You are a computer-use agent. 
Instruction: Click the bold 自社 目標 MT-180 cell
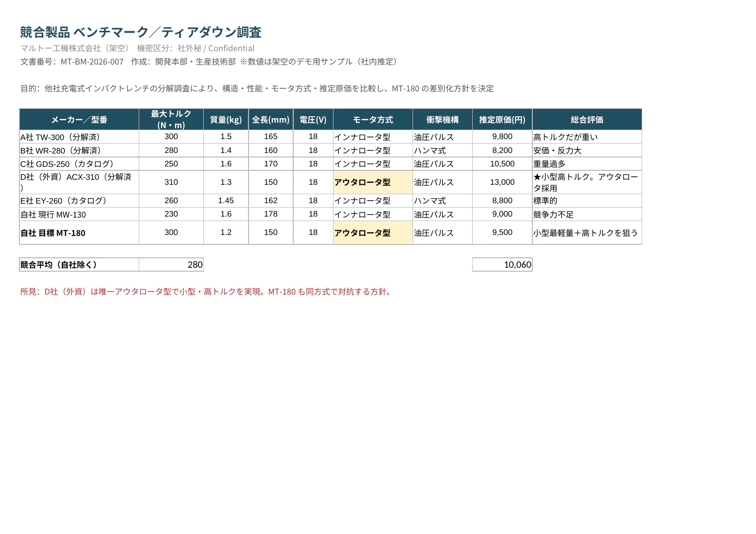79,232
